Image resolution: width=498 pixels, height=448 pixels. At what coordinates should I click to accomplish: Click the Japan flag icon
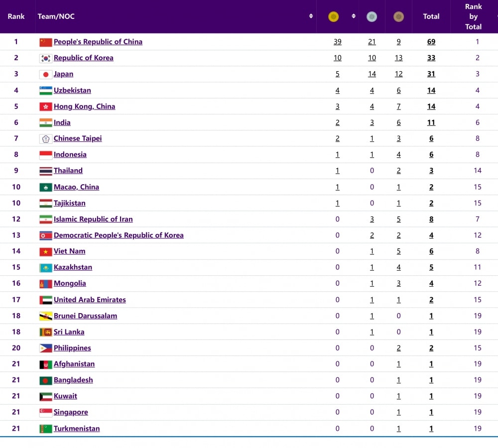(46, 75)
